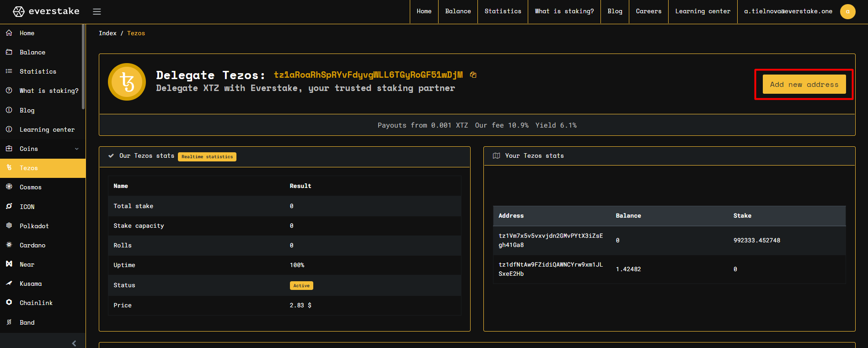
Task: Select address row tz1dfNtAw9FZidiQAWNCYrw9xm1JL
Action: (x=670, y=269)
